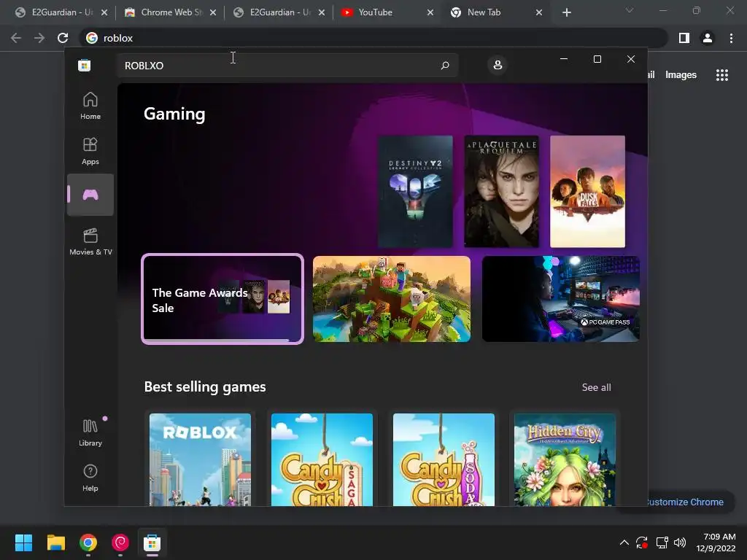Click Microsoft Store icon in taskbar

point(152,542)
